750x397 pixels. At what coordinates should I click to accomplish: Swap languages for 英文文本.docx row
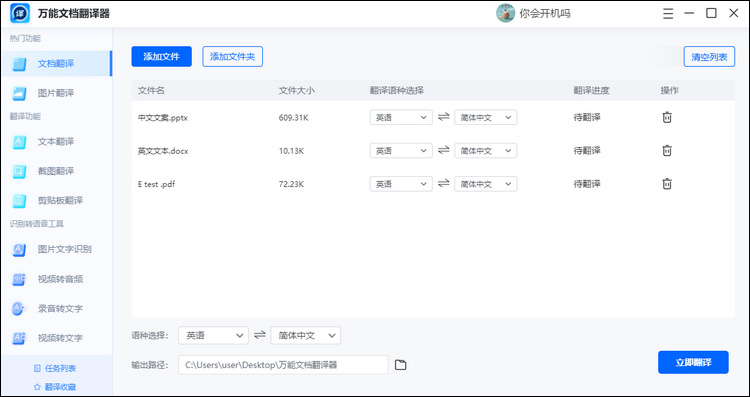pos(444,150)
